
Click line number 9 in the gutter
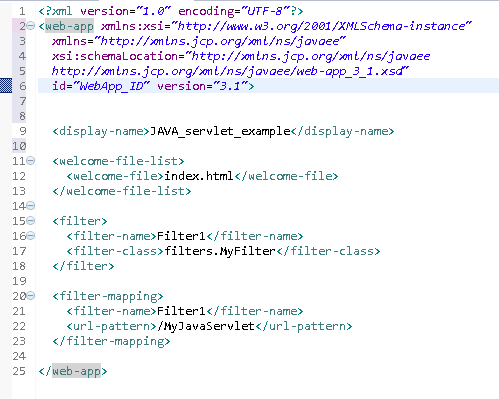22,131
